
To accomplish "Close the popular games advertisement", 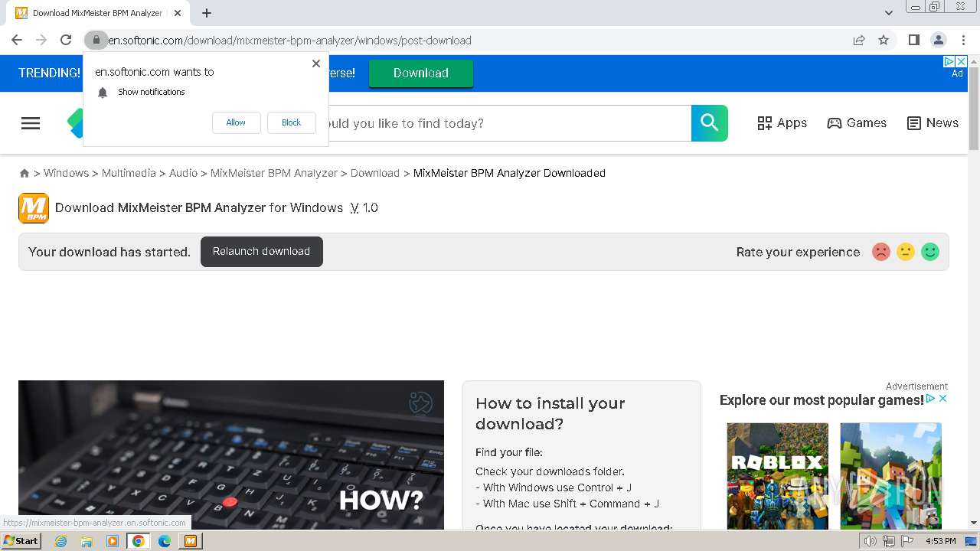I will 943,399.
